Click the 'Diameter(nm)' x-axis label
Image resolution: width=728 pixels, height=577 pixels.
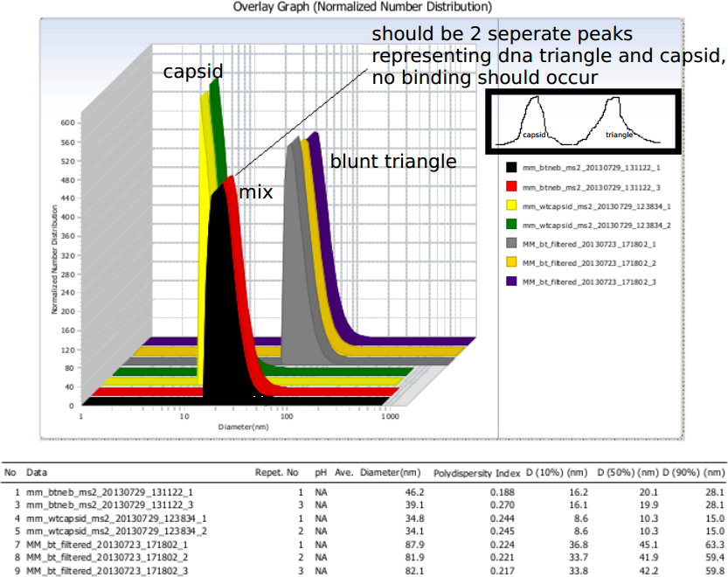[242, 426]
